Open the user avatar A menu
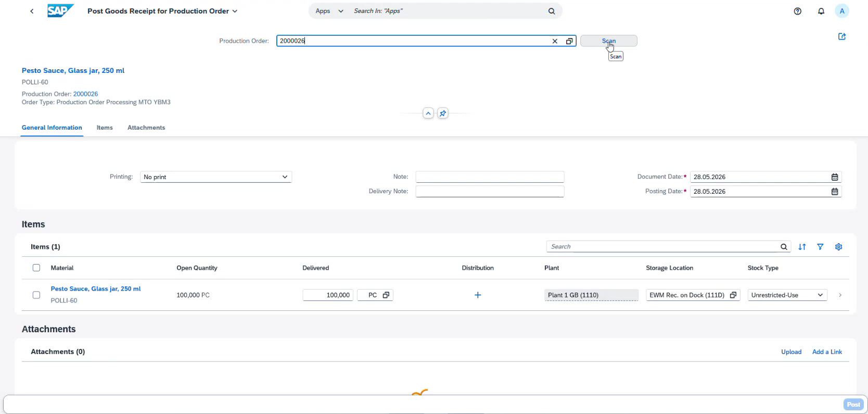This screenshot has height=414, width=868. tap(842, 11)
